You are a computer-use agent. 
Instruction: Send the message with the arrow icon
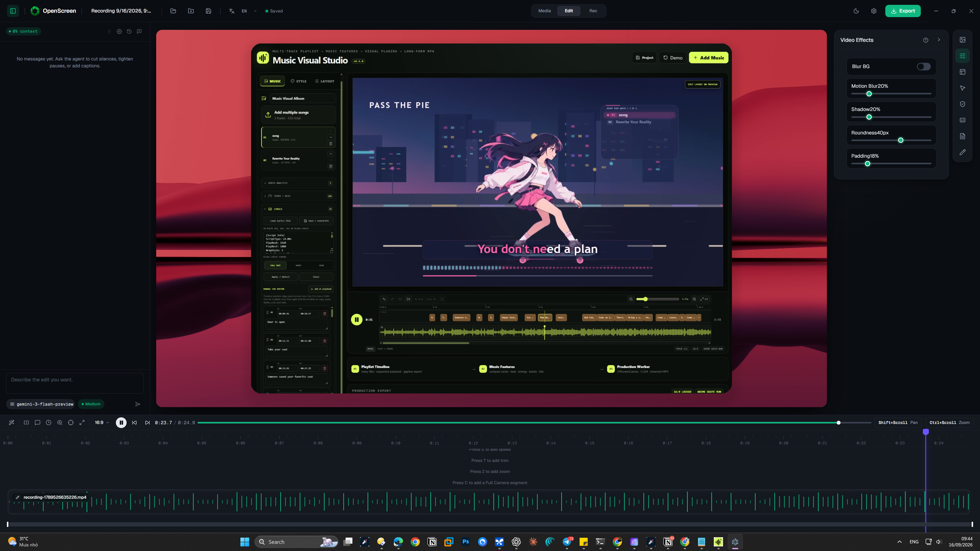(138, 404)
